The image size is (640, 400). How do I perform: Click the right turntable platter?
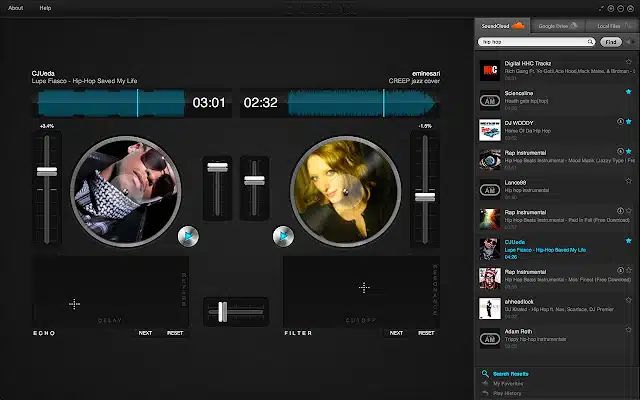tap(346, 191)
